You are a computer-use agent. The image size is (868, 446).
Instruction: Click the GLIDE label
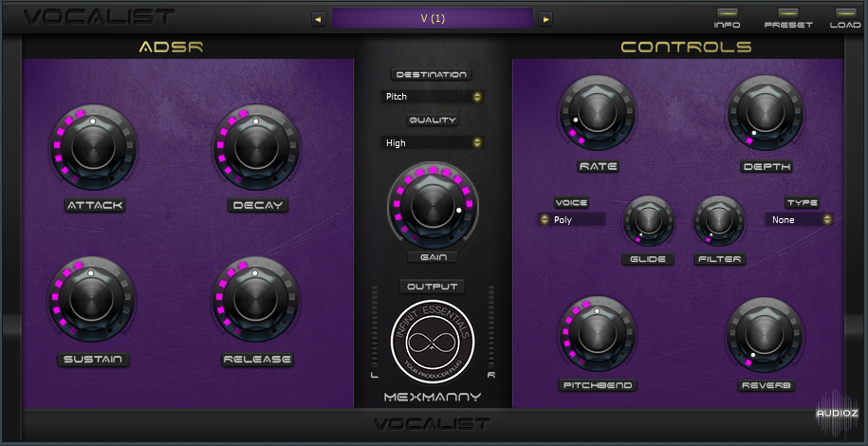point(648,259)
